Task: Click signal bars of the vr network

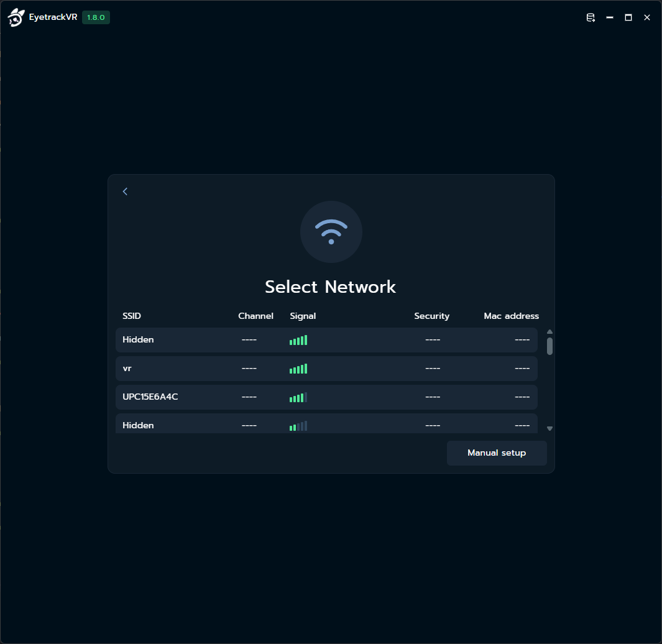Action: tap(298, 369)
